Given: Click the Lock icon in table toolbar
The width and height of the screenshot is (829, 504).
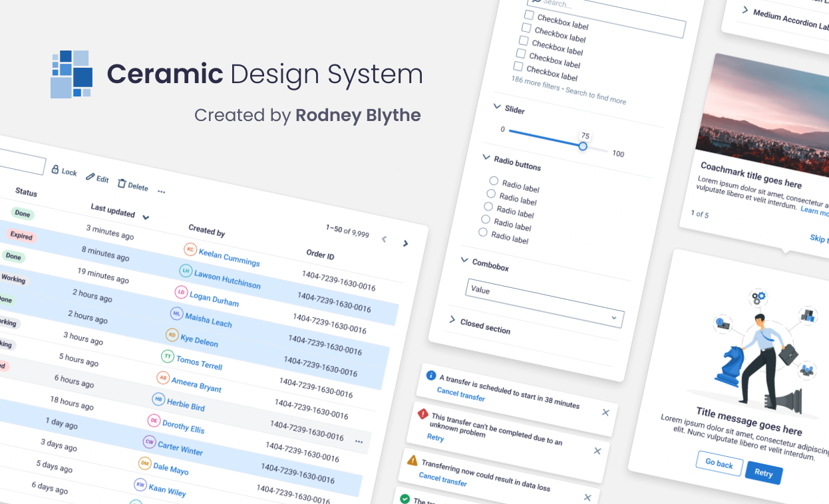Looking at the screenshot, I should point(56,170).
